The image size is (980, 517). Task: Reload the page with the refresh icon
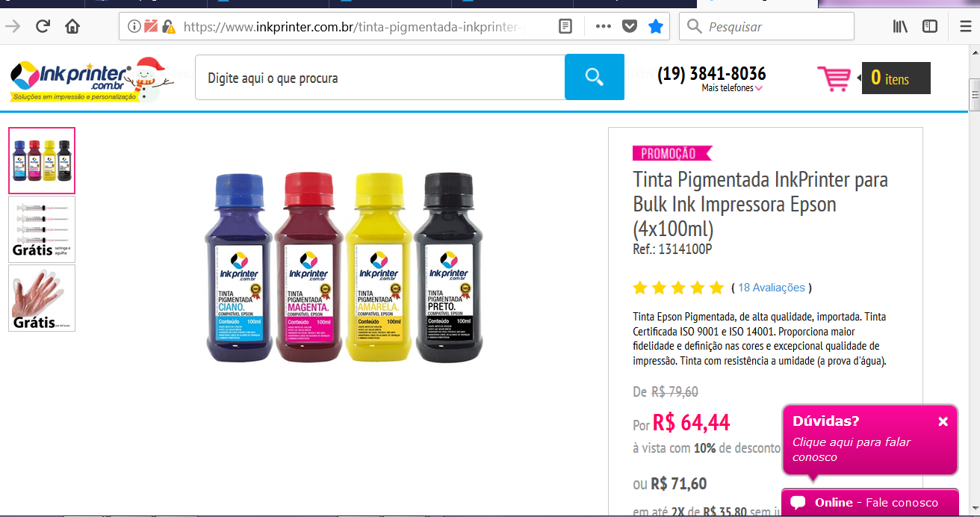[x=43, y=27]
